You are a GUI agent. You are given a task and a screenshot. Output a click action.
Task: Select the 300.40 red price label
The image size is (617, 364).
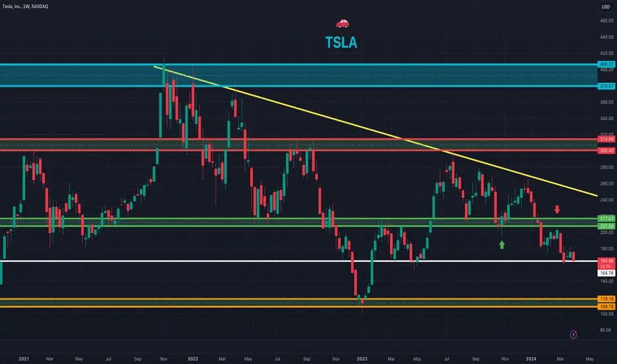coord(606,151)
